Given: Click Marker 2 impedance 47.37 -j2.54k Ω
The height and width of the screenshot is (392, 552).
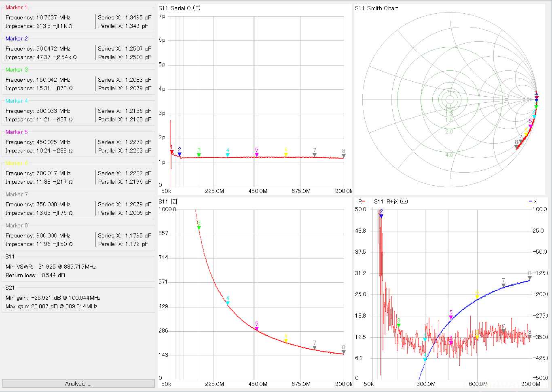Looking at the screenshot, I should pyautogui.click(x=57, y=57).
